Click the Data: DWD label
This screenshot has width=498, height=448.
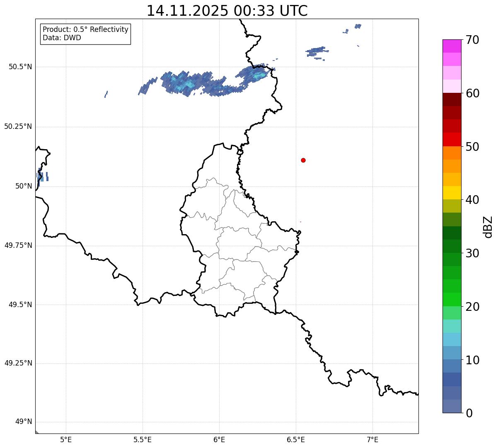coord(62,38)
